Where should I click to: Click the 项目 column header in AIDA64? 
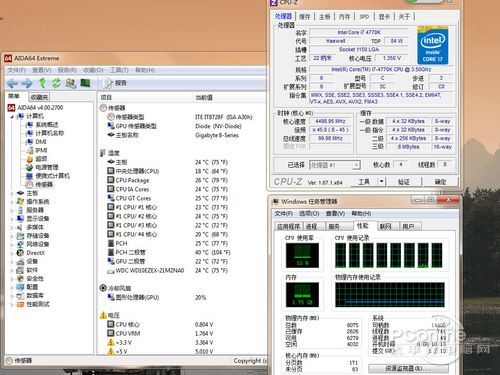click(x=107, y=97)
